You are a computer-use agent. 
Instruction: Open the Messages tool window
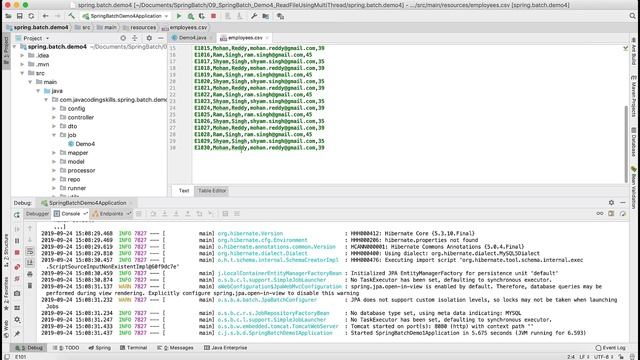click(x=175, y=348)
